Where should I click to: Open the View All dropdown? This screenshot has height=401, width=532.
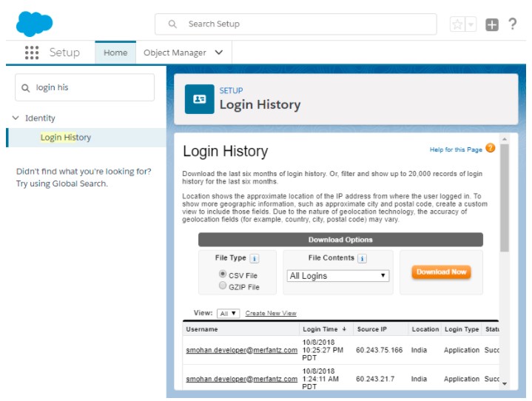229,314
